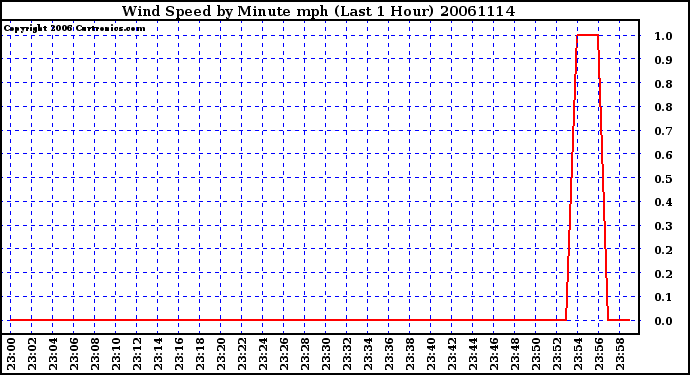The height and width of the screenshot is (375, 690).
Task: Click the 23:20 time label
Action: pyautogui.click(x=221, y=354)
